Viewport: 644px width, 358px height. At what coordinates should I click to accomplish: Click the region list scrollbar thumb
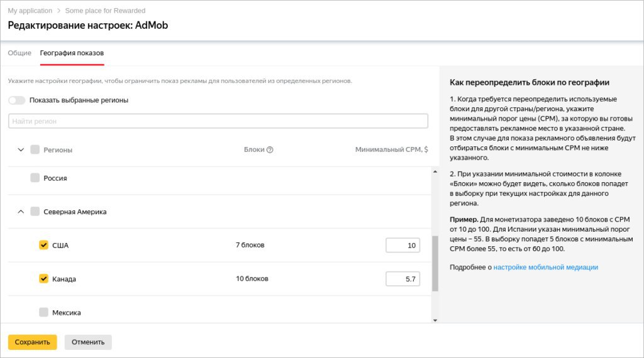(435, 263)
